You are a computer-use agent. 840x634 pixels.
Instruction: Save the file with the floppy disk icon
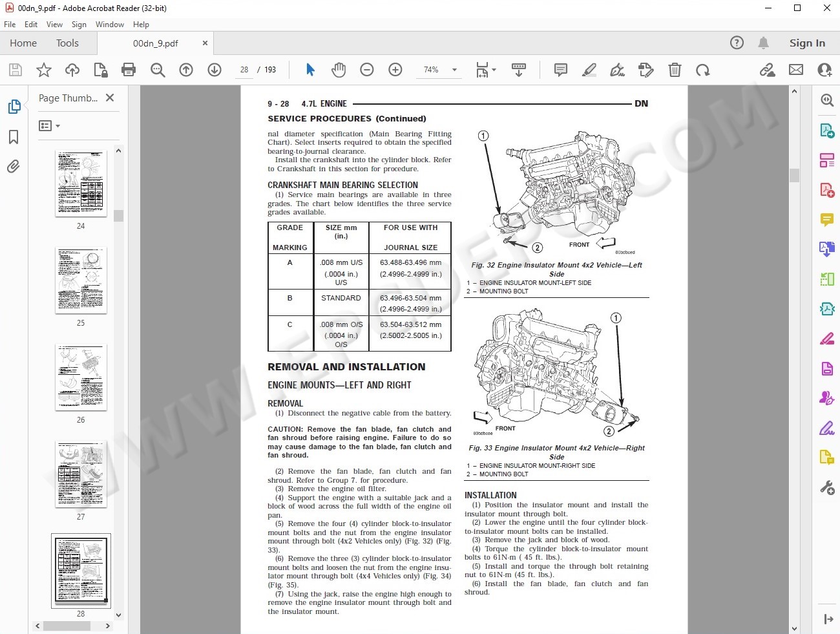16,70
